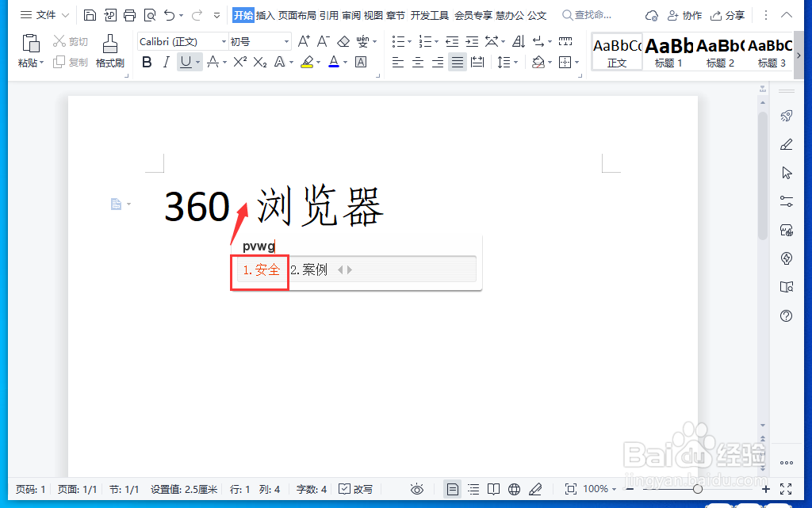The height and width of the screenshot is (508, 812).
Task: Switch to the 插入 tab
Action: [x=265, y=16]
